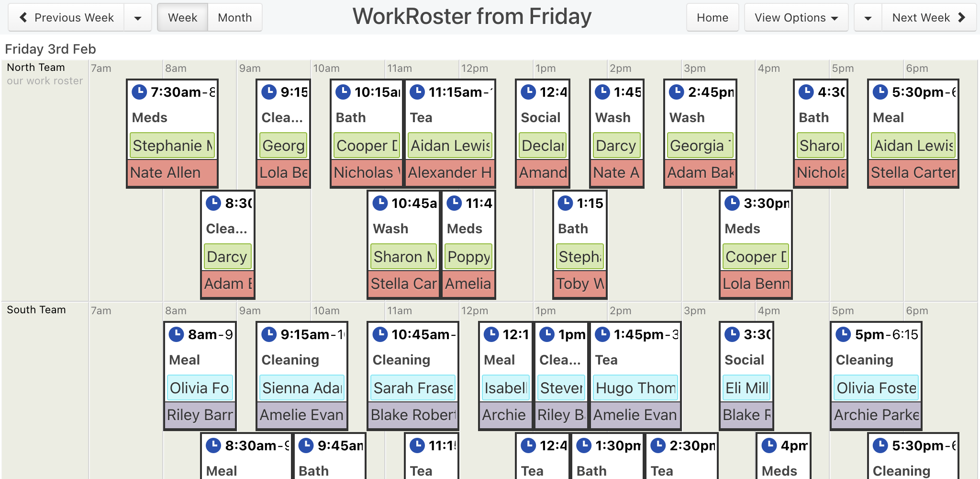Image resolution: width=980 pixels, height=479 pixels.
Task: Click clock icon on 8am Meal shift
Action: pos(177,334)
